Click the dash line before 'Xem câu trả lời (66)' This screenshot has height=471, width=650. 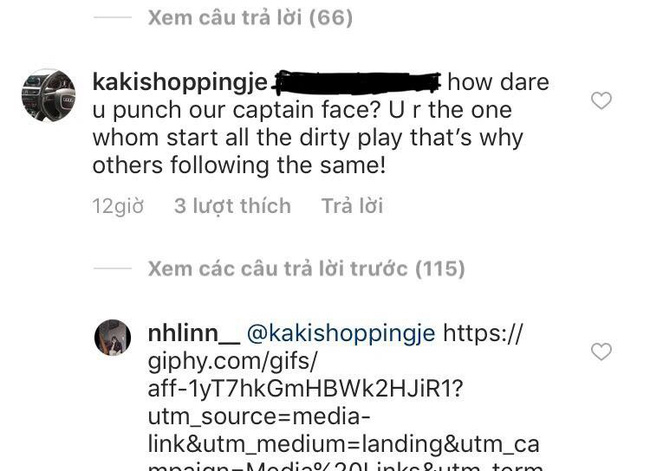pyautogui.click(x=112, y=17)
